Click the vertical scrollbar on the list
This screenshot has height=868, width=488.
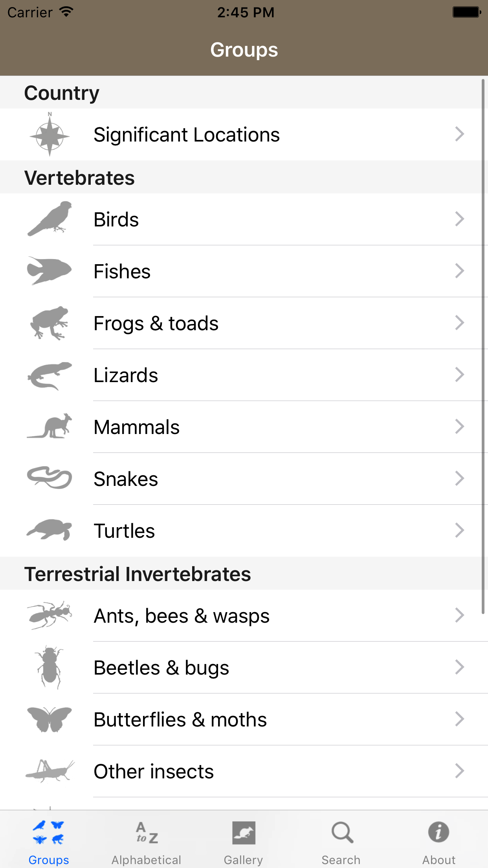483,346
